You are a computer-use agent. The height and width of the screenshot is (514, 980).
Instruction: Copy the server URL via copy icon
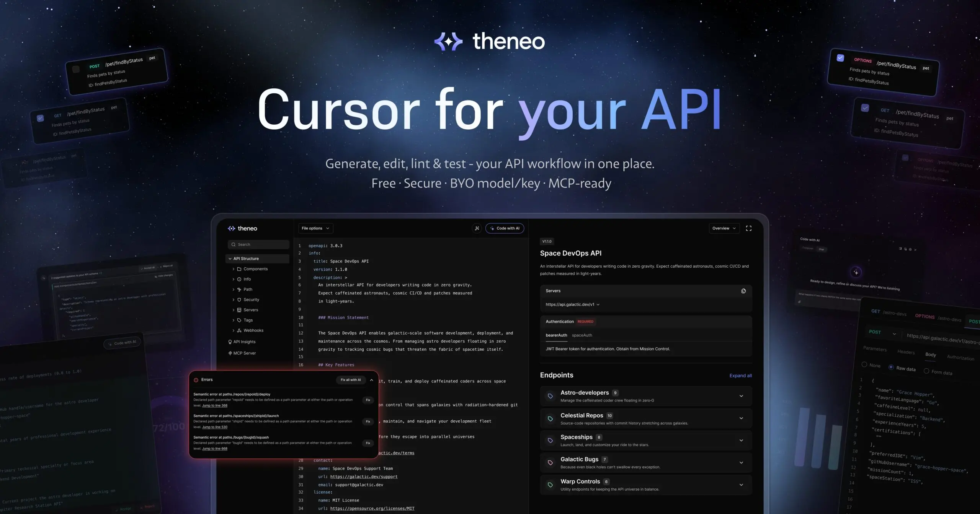tap(743, 291)
